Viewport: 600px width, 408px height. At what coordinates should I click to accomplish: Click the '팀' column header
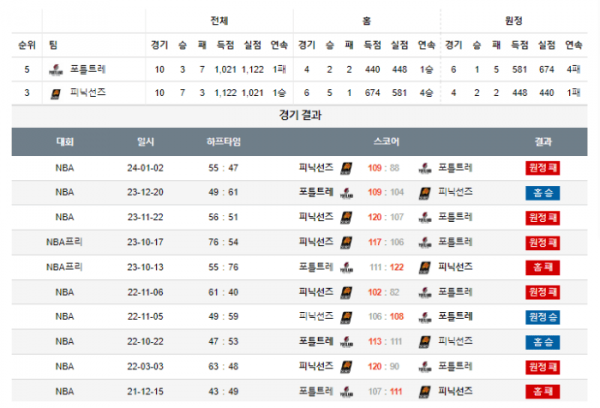pyautogui.click(x=53, y=45)
